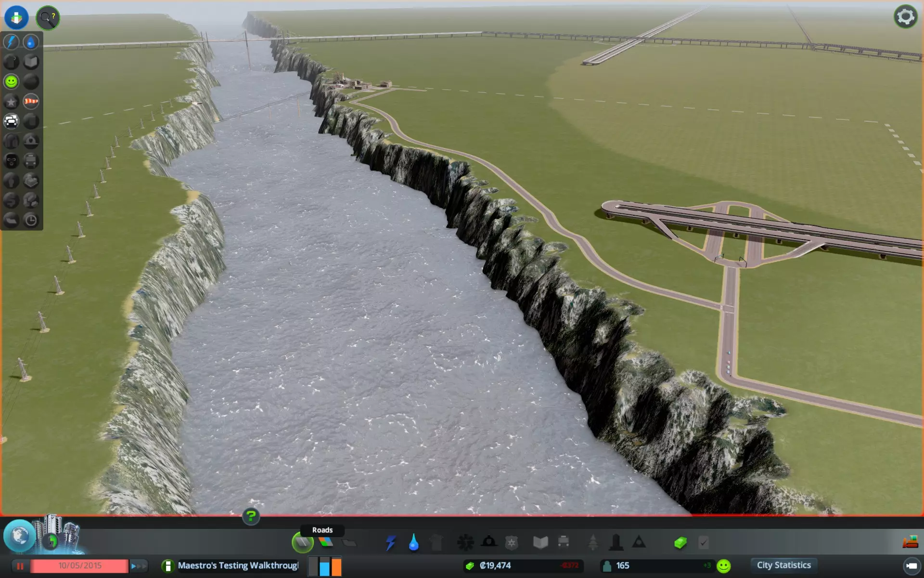The width and height of the screenshot is (924, 578).
Task: Open the zoning demand bars
Action: click(x=325, y=566)
